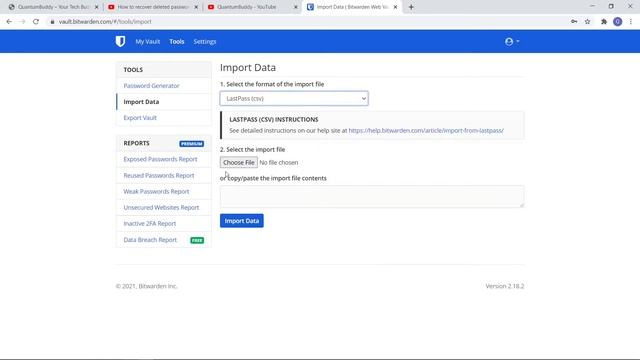Viewport: 640px width, 360px height.
Task: Open Export Vault in Tools sidebar
Action: click(x=140, y=118)
